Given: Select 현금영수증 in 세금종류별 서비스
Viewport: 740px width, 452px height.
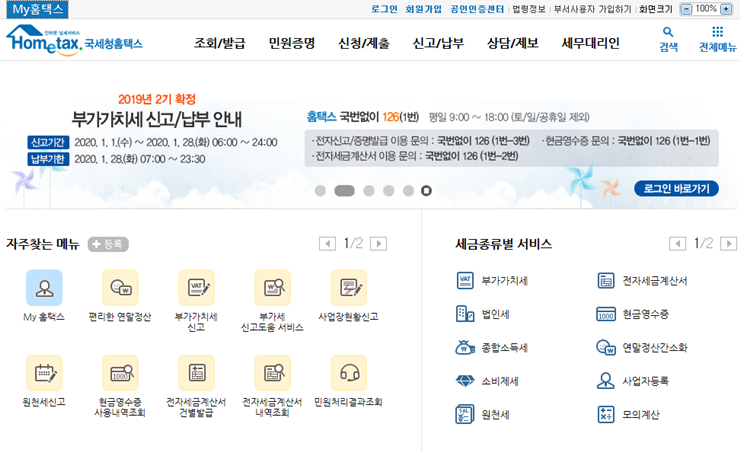Looking at the screenshot, I should click(x=632, y=314).
